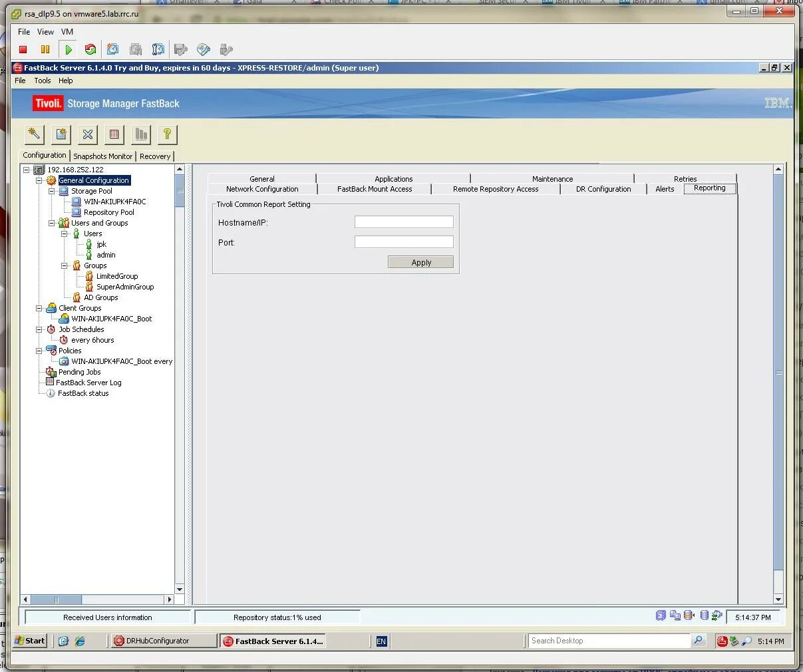
Task: Click the X delete toolbar icon
Action: pos(87,134)
